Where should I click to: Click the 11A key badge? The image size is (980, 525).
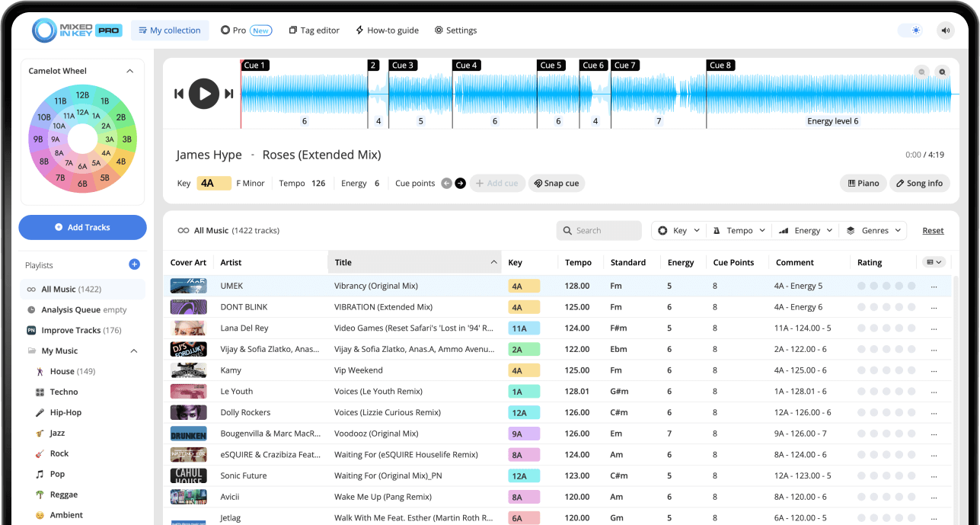point(524,328)
